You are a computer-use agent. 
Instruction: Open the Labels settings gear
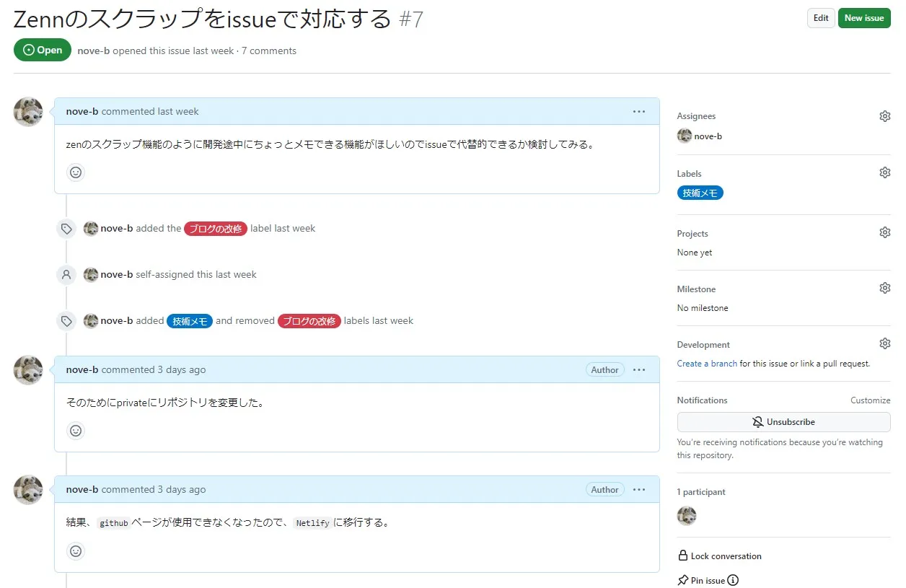click(885, 172)
